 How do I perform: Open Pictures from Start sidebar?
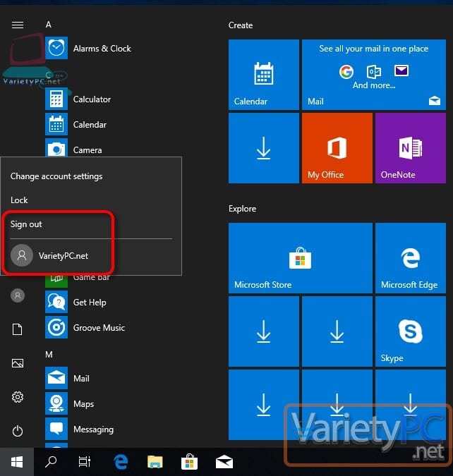[18, 363]
